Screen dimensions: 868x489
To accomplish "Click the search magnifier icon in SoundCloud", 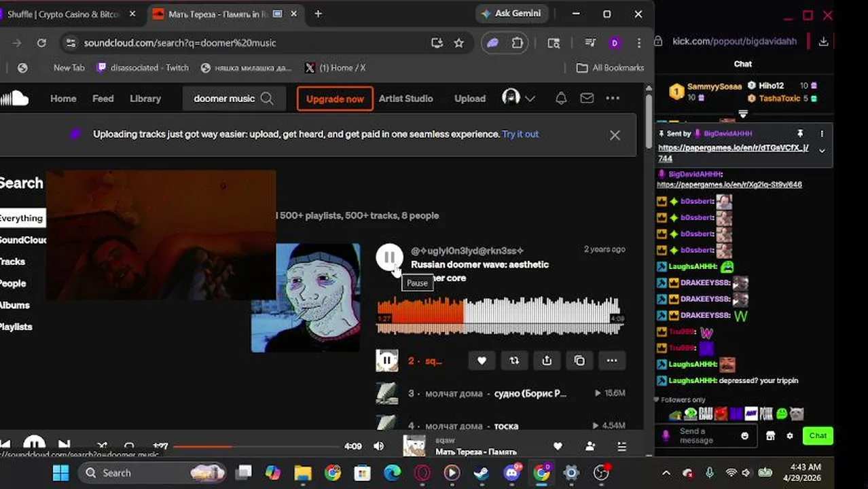I will [x=267, y=98].
